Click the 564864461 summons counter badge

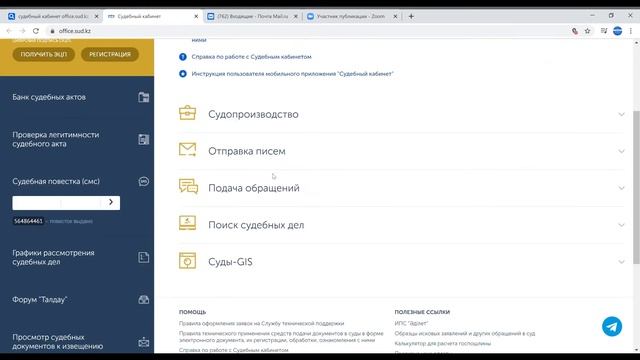tap(28, 221)
